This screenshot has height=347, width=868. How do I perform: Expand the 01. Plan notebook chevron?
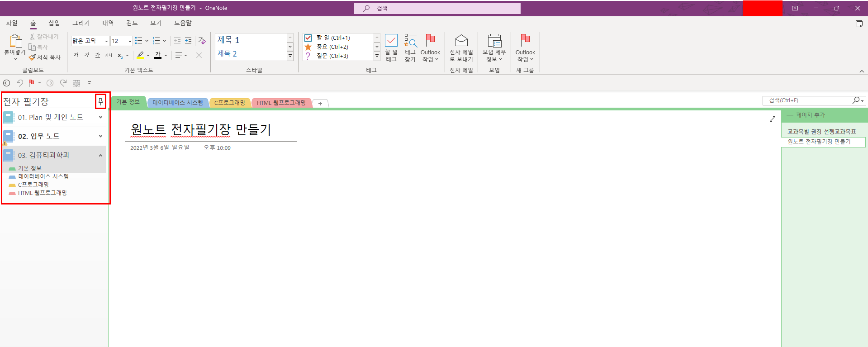coord(100,117)
